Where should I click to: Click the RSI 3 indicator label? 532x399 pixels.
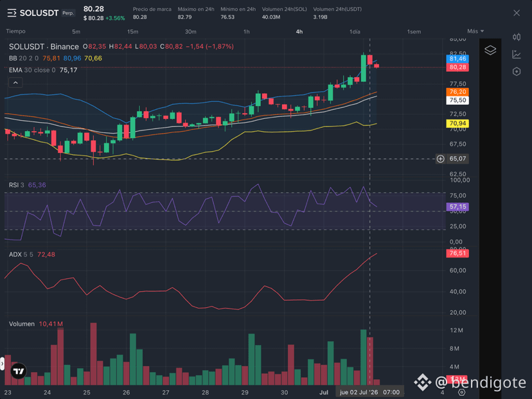coord(16,185)
